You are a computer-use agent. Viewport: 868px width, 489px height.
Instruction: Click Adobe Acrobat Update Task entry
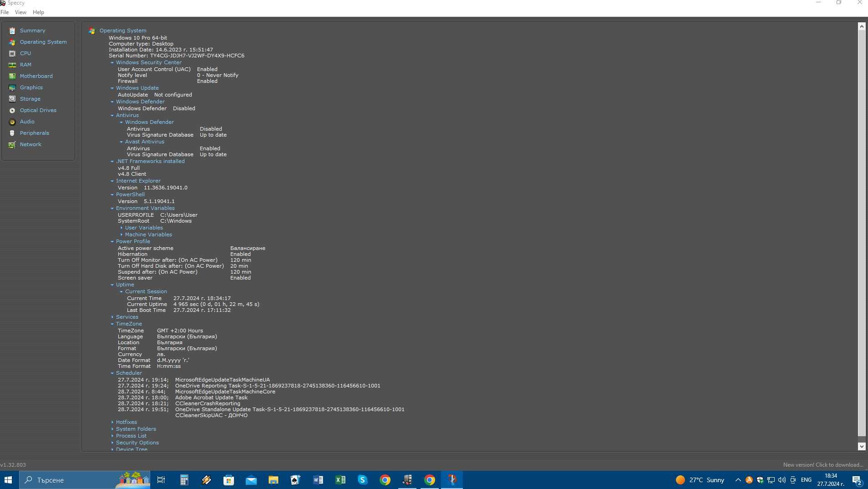[211, 397]
